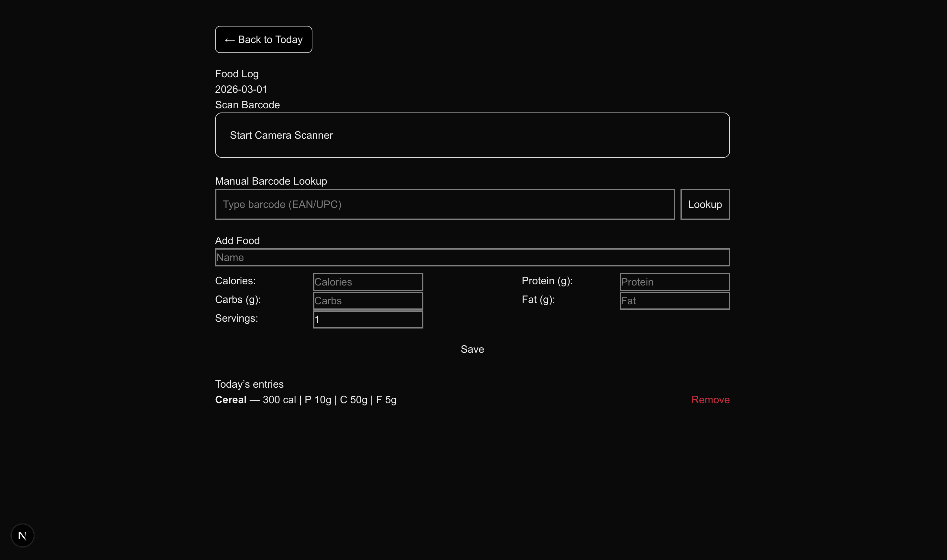Save the new food entry

pyautogui.click(x=472, y=349)
